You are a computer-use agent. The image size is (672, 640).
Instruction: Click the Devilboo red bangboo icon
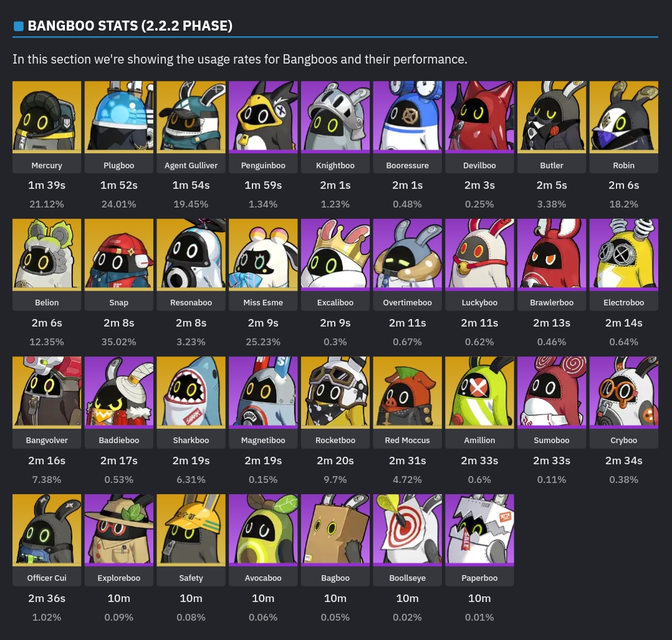click(479, 117)
